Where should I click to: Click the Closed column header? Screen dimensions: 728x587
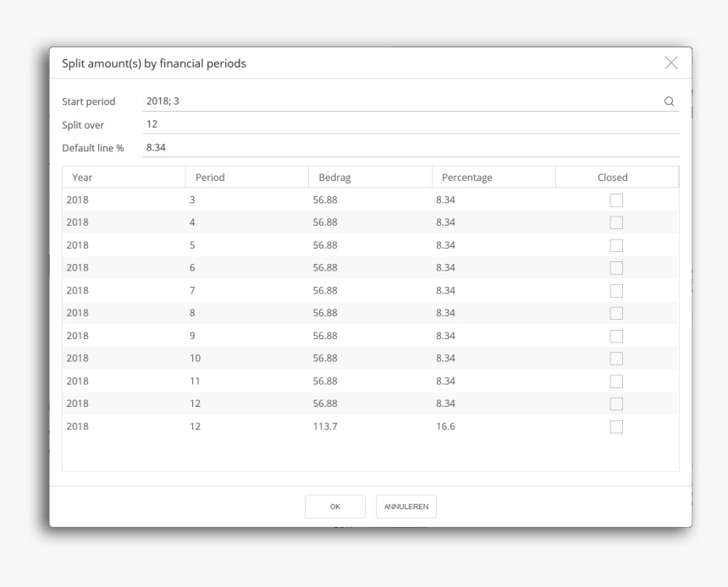coord(617,178)
